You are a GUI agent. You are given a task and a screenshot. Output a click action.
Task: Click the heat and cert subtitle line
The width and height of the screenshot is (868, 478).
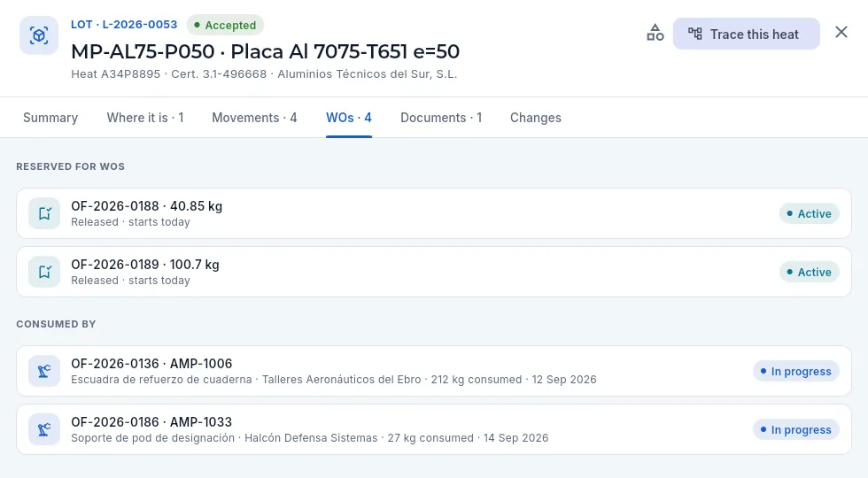(x=264, y=74)
